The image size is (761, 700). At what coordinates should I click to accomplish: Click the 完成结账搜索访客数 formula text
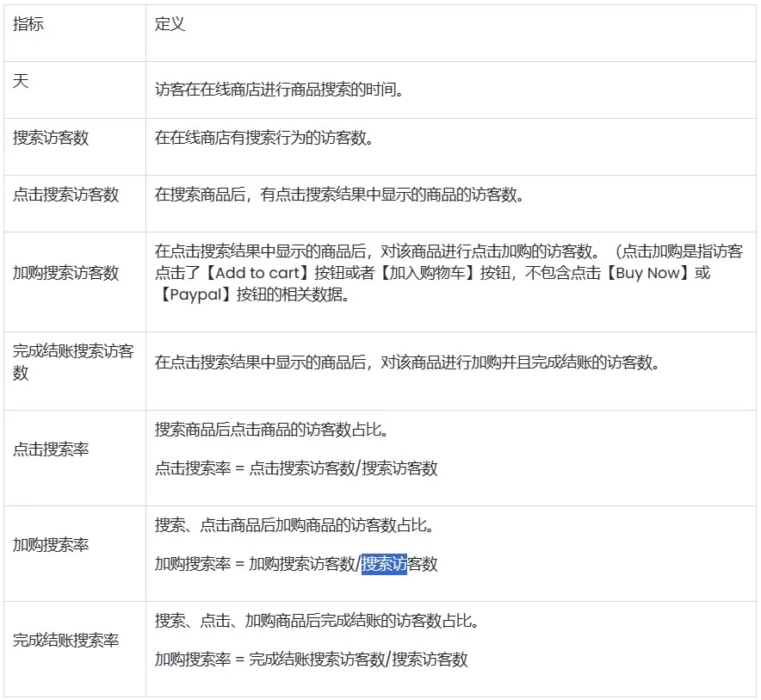[x=314, y=660]
